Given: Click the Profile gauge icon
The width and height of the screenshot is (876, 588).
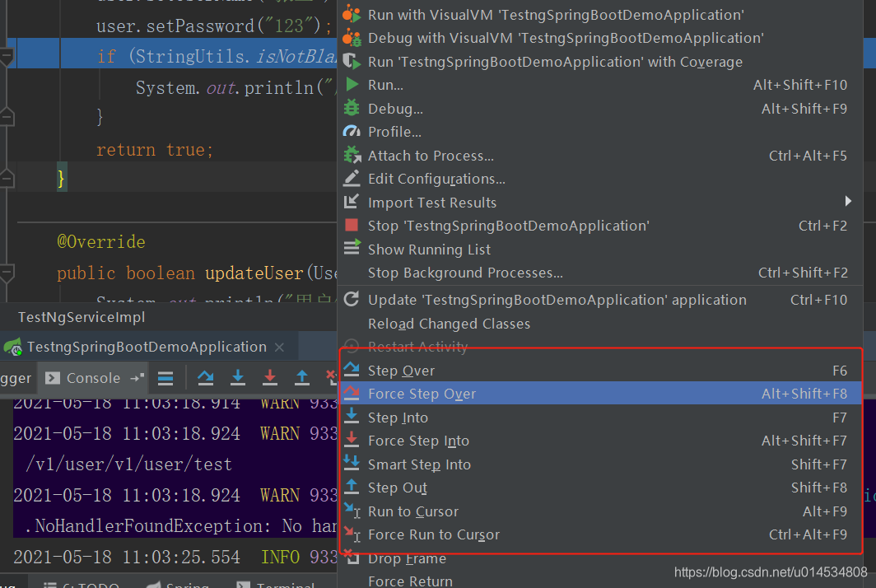Looking at the screenshot, I should (x=352, y=131).
